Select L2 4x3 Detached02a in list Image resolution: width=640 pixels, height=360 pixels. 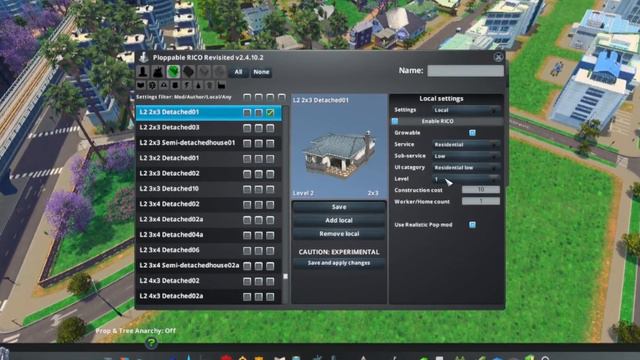pos(209,296)
